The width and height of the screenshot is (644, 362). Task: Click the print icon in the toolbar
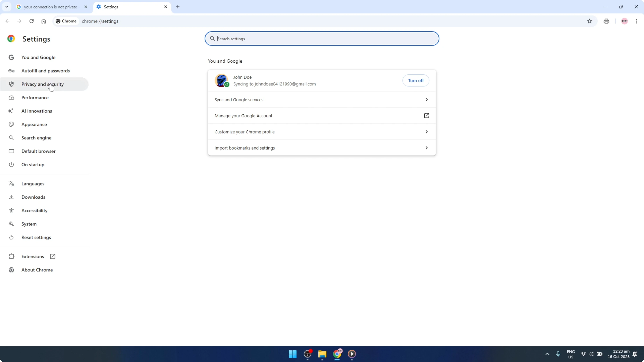tap(606, 21)
